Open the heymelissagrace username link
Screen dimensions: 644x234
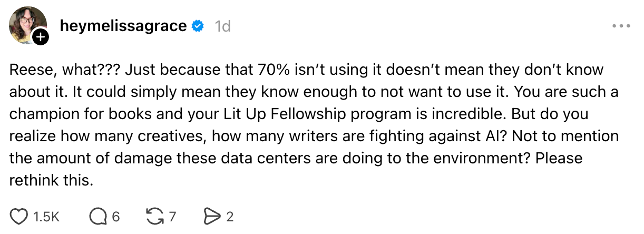pos(123,26)
